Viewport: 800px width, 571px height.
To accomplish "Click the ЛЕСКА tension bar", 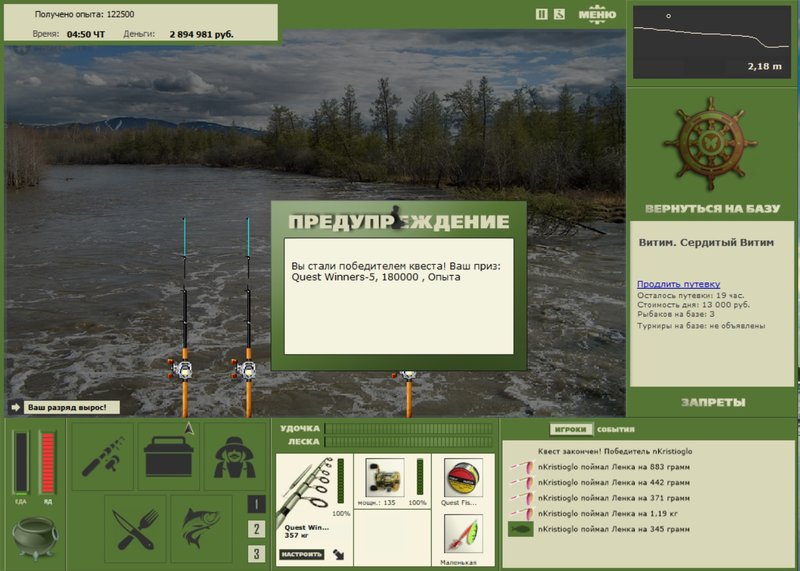I will pyautogui.click(x=409, y=442).
